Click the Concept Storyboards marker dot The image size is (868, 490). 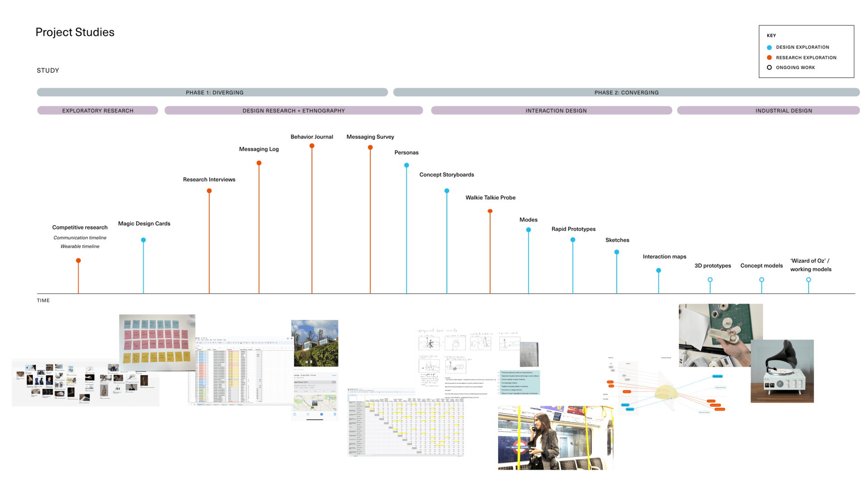447,191
